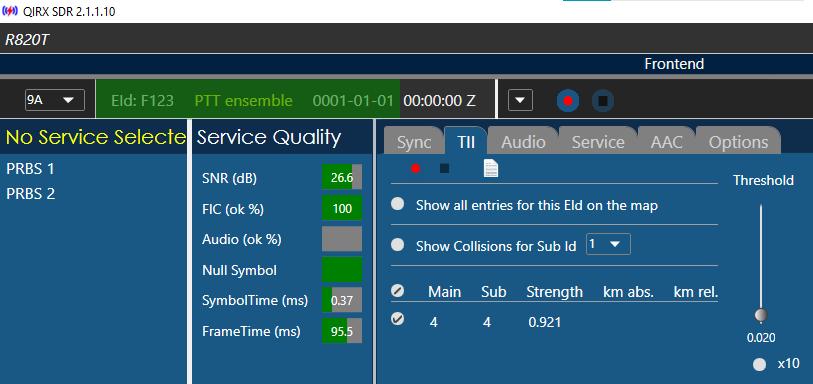Open the TII log file document icon
813x384 pixels.
[x=490, y=168]
